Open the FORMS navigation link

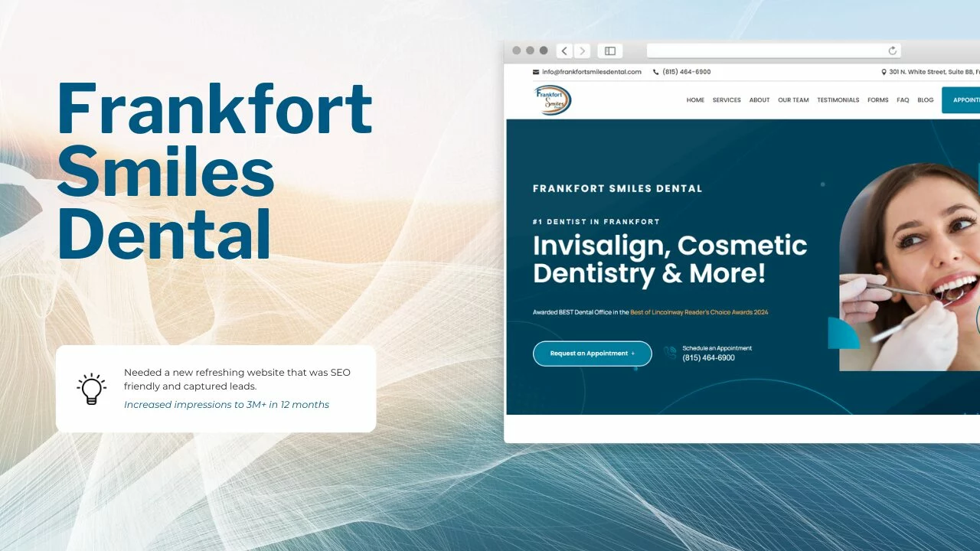pyautogui.click(x=877, y=100)
